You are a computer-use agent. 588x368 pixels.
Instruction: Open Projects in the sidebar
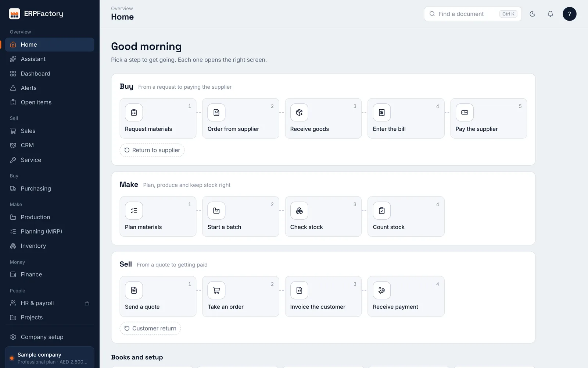point(50,318)
